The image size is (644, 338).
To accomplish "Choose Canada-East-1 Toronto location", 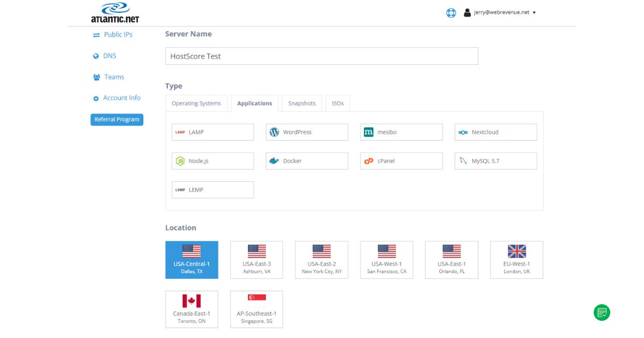I will (x=192, y=310).
